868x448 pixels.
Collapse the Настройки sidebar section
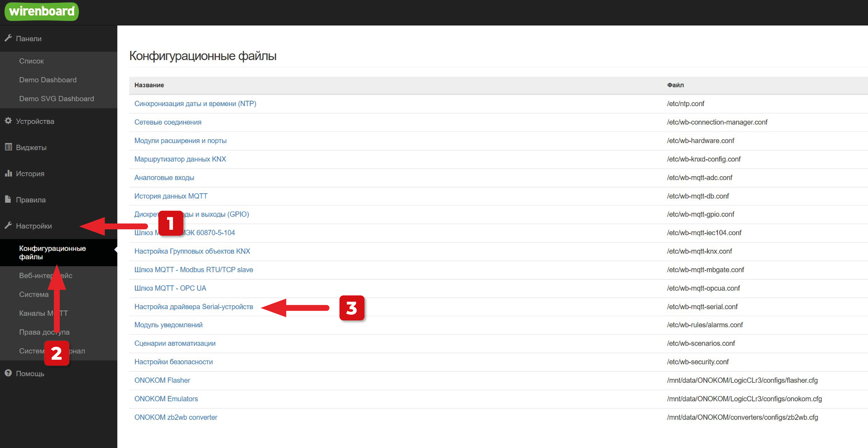tap(34, 226)
